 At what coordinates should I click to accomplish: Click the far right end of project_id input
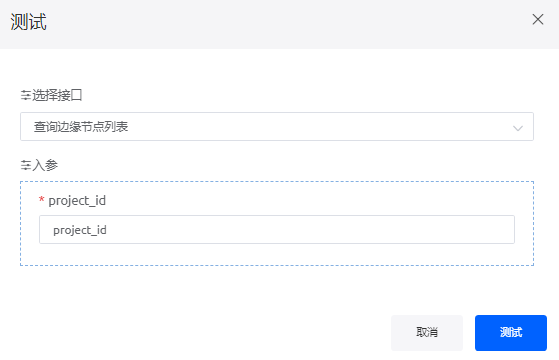point(506,230)
